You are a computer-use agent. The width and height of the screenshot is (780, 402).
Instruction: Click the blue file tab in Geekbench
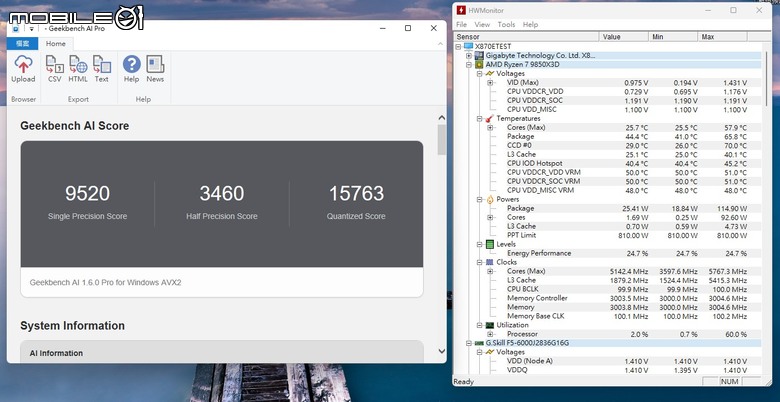pyautogui.click(x=23, y=43)
